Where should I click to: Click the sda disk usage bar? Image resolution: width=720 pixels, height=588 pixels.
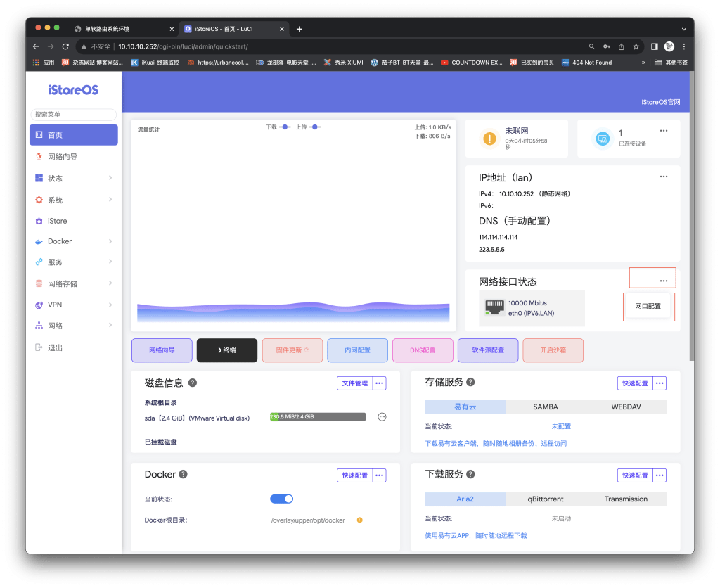[x=318, y=417]
